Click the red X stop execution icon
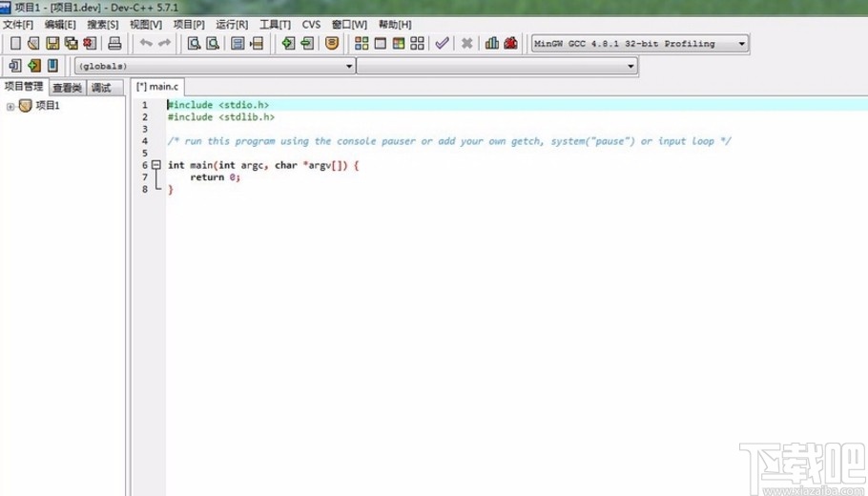This screenshot has height=496, width=868. point(466,43)
